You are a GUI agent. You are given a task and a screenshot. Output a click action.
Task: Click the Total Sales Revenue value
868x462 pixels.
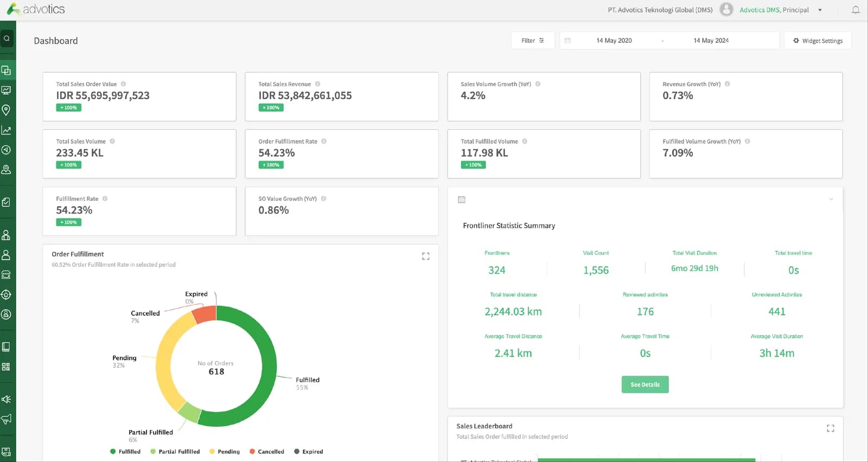(305, 95)
